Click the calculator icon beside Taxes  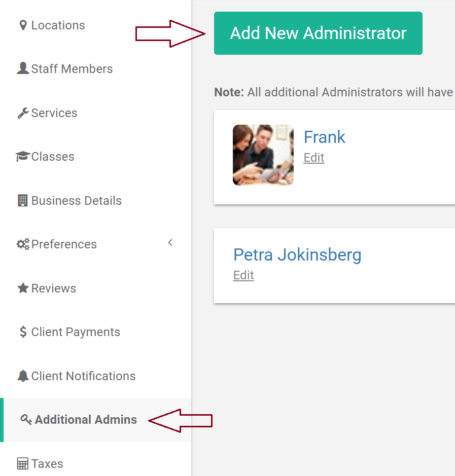22,463
